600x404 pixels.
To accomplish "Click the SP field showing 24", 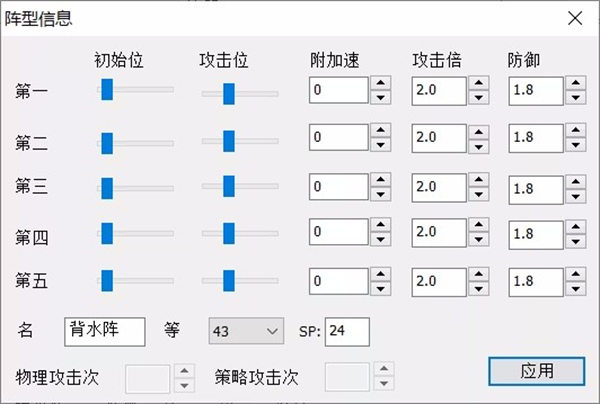I will pyautogui.click(x=347, y=332).
